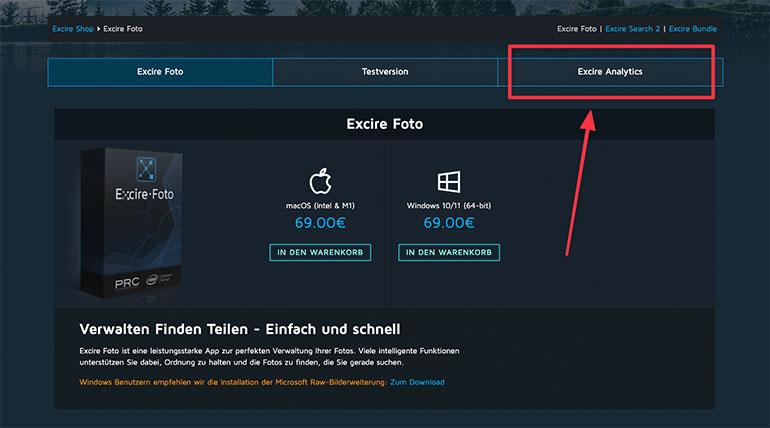
Task: Add Windows version to Warenkorb
Action: tap(449, 252)
